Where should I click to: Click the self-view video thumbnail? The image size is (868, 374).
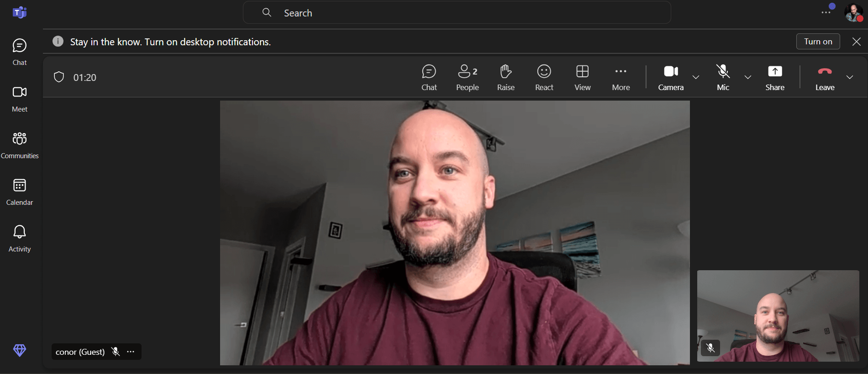pos(778,316)
